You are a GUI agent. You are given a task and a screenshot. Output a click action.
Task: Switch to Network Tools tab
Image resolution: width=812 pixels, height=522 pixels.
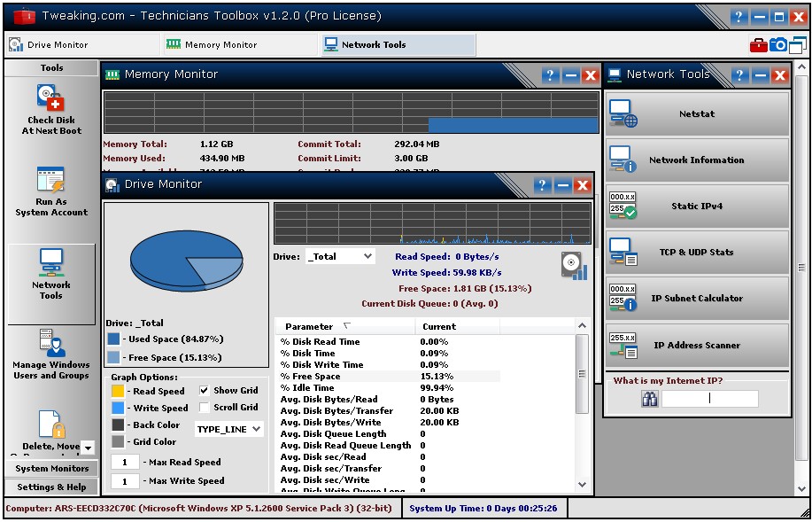398,45
